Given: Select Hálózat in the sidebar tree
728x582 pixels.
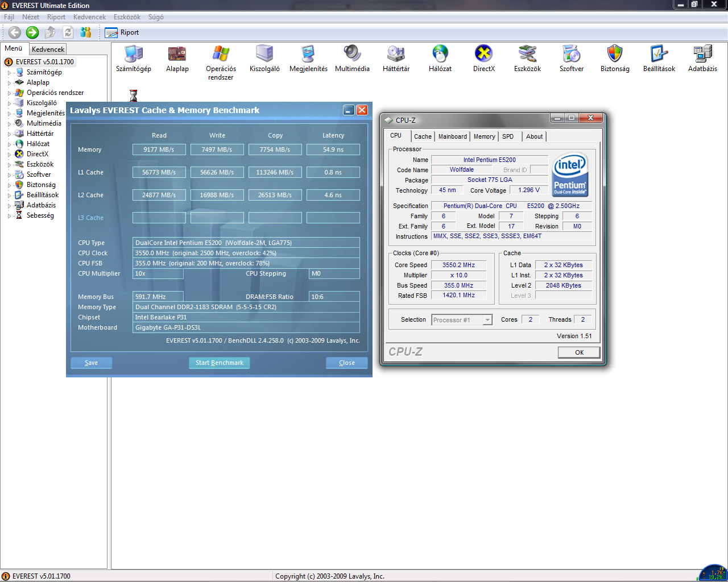Looking at the screenshot, I should (x=38, y=144).
